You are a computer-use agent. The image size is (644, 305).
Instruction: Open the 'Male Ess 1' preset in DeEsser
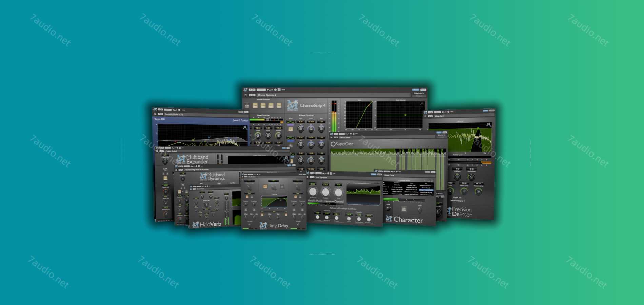(464, 116)
